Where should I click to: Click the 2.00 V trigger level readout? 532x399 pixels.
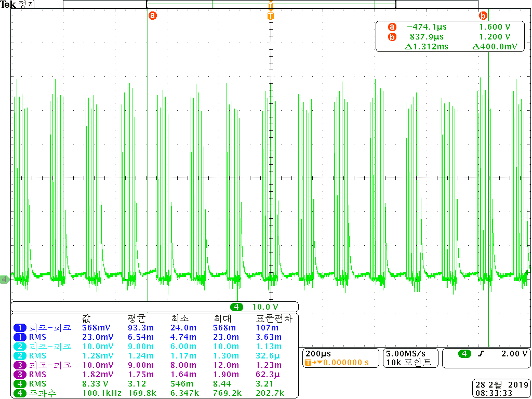(514, 354)
